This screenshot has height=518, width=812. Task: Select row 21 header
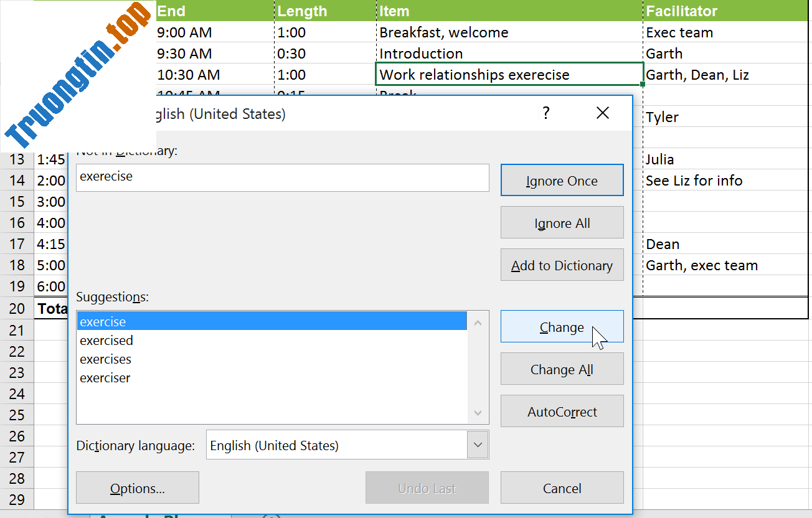[17, 330]
